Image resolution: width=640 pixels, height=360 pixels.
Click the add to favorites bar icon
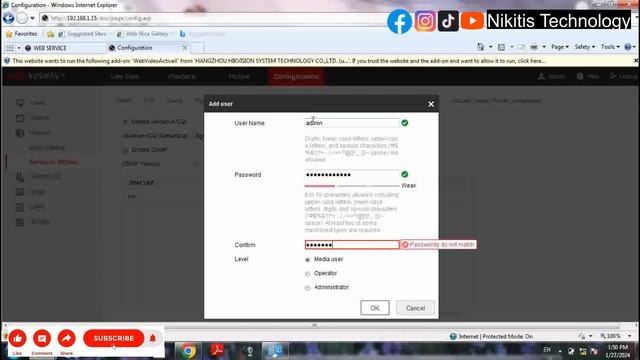[50, 34]
